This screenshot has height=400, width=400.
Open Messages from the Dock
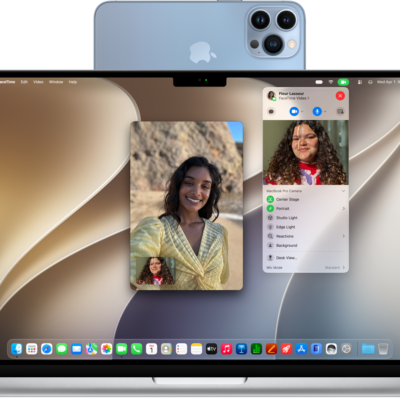point(62,349)
